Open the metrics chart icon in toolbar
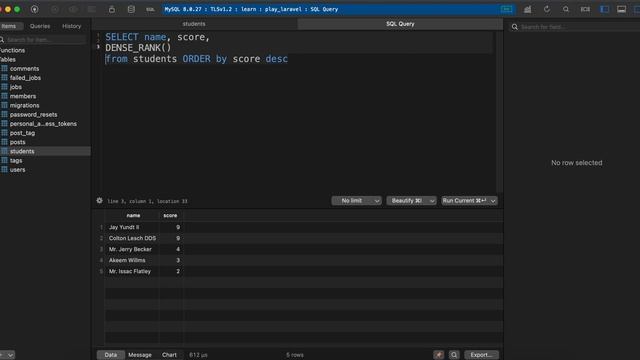 point(527,9)
